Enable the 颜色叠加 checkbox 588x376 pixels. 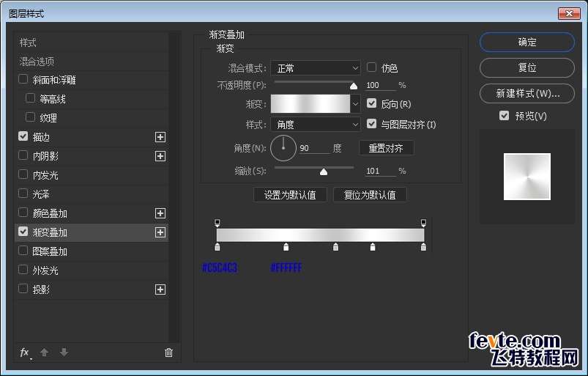23,213
